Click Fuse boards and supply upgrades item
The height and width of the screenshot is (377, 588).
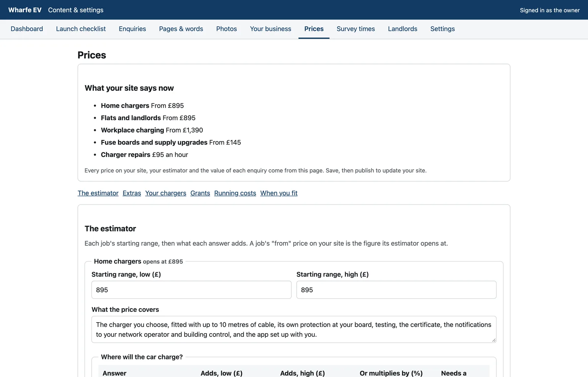click(171, 142)
